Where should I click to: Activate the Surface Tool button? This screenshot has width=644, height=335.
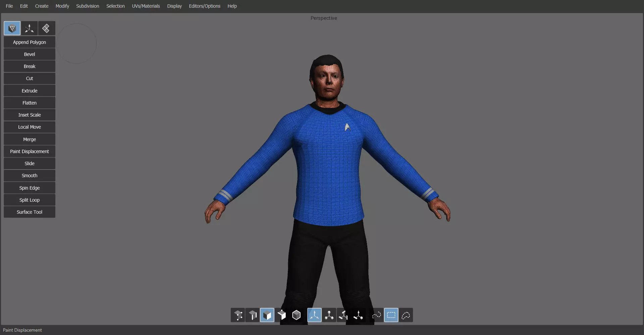[30, 212]
